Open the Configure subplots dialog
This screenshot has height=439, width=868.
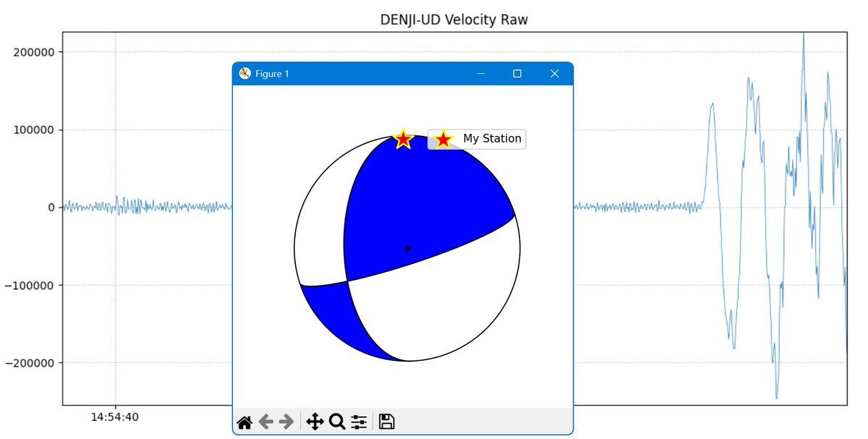(x=359, y=422)
